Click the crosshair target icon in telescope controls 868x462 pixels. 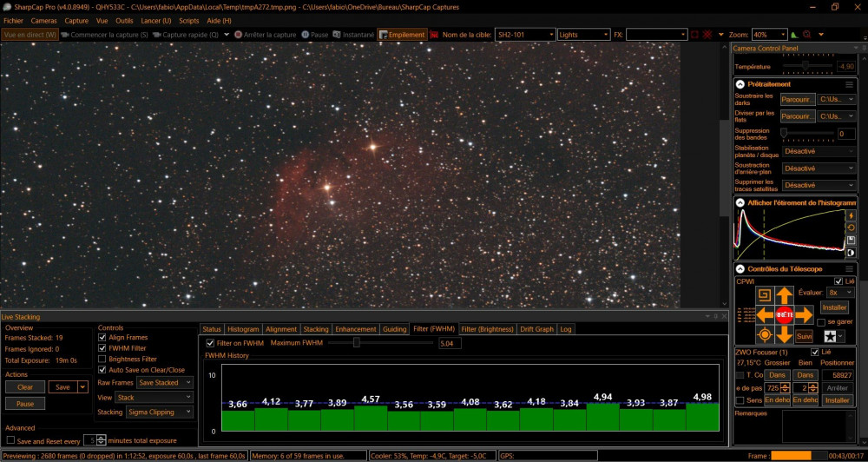(765, 334)
